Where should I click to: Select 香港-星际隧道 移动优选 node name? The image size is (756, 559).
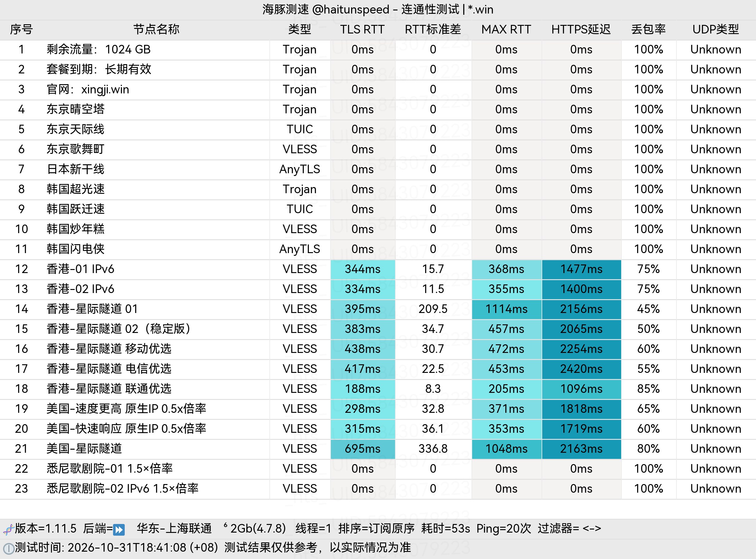tap(109, 349)
